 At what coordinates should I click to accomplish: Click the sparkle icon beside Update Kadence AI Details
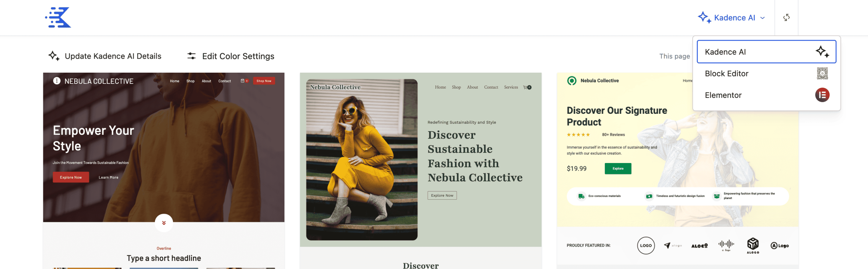point(54,56)
